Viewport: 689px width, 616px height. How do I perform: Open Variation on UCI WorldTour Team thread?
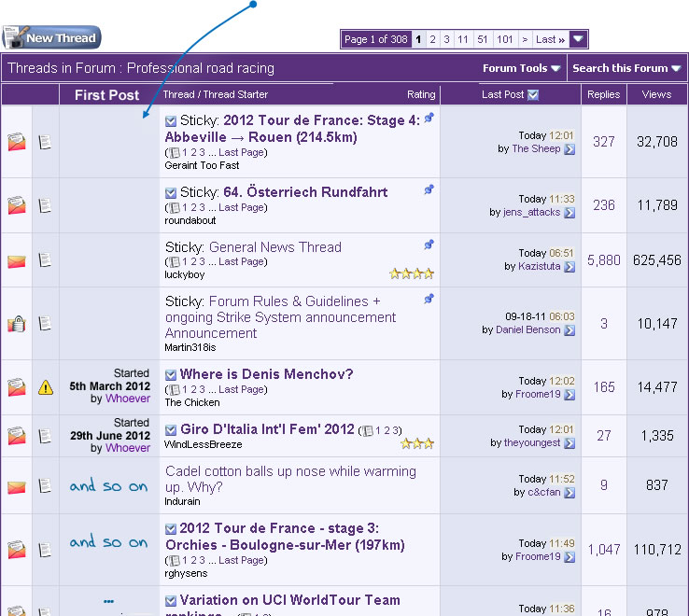[x=283, y=607]
